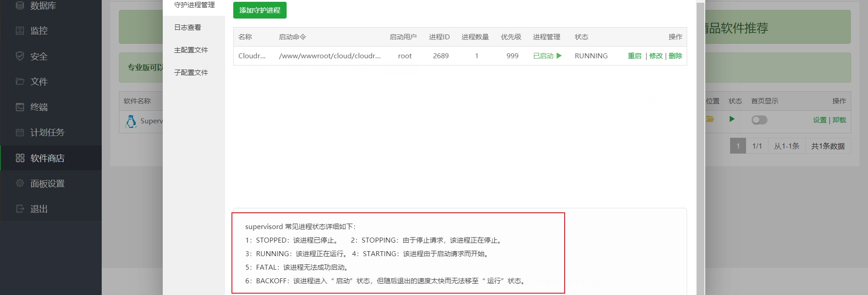Image resolution: width=868 pixels, height=295 pixels.
Task: Click the process ID 2689 cell
Action: pos(441,56)
